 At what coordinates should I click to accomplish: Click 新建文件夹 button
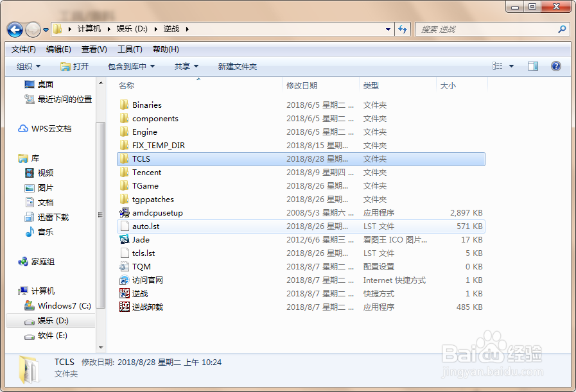(x=238, y=67)
